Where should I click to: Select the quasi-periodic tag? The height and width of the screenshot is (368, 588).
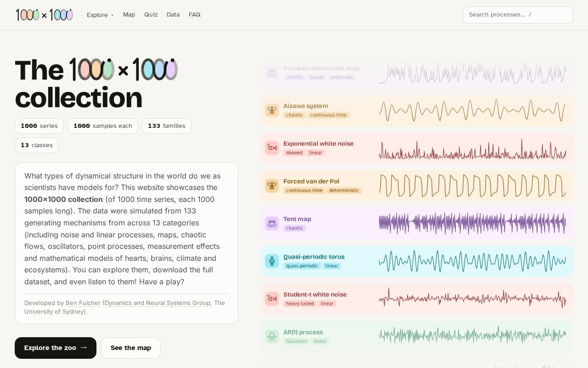tap(302, 266)
